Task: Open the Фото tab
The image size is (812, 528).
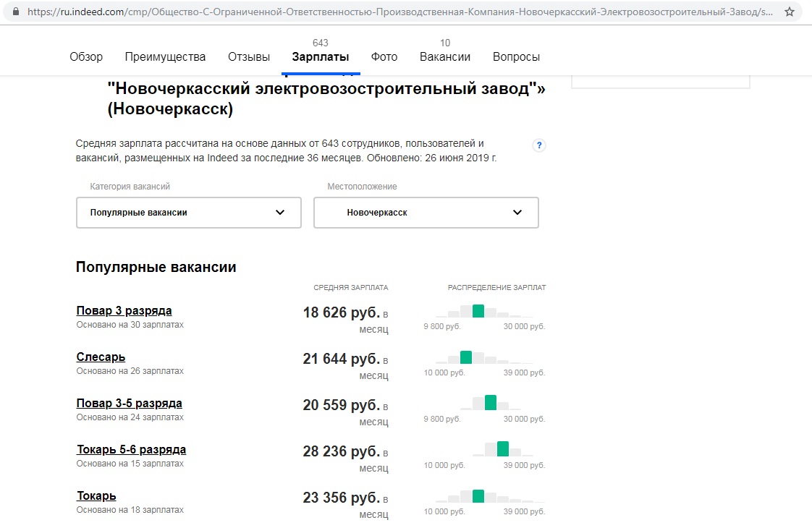Action: tap(384, 57)
